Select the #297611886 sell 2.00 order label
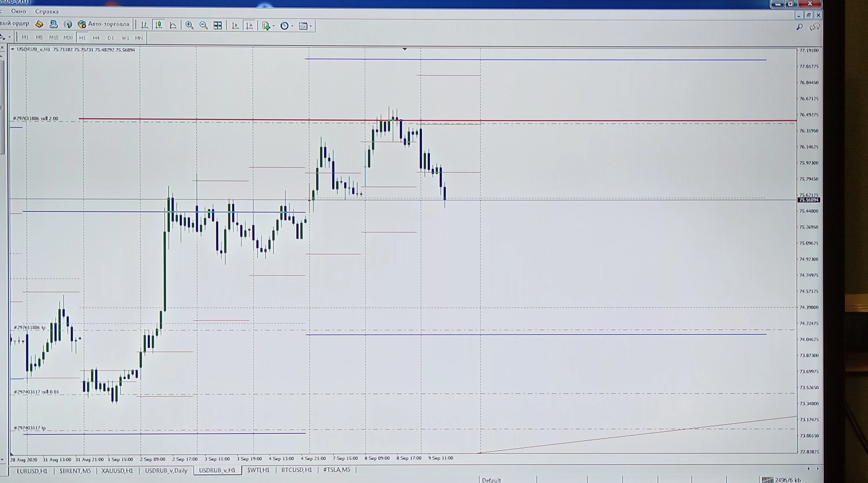Viewport: 868px width, 483px height. (x=35, y=119)
